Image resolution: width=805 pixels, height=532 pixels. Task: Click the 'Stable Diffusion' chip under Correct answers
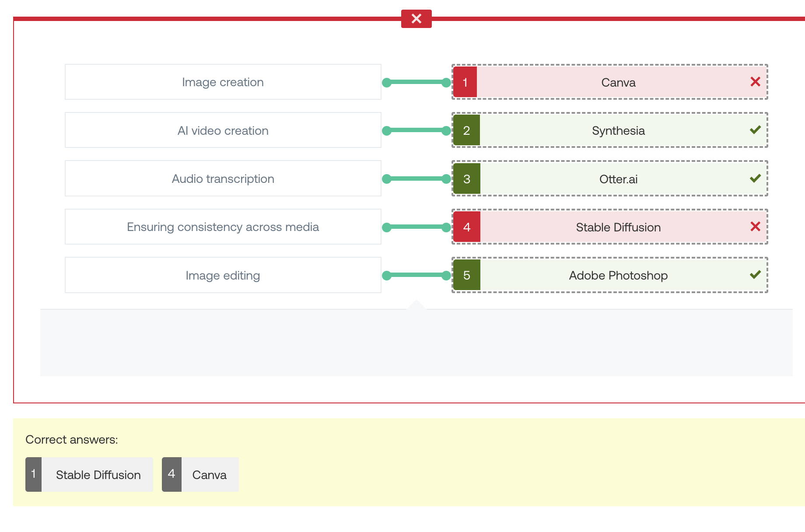89,475
